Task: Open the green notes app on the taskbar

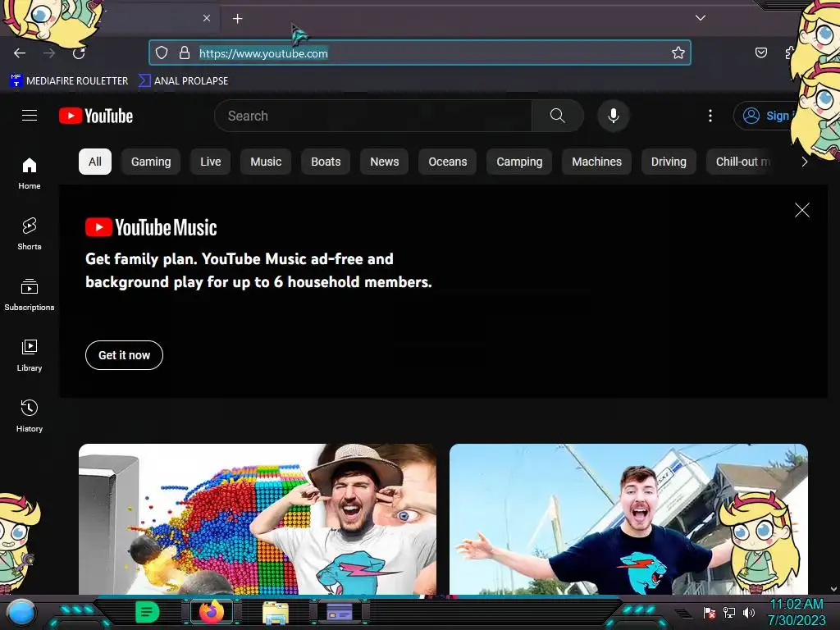Action: pyautogui.click(x=148, y=612)
